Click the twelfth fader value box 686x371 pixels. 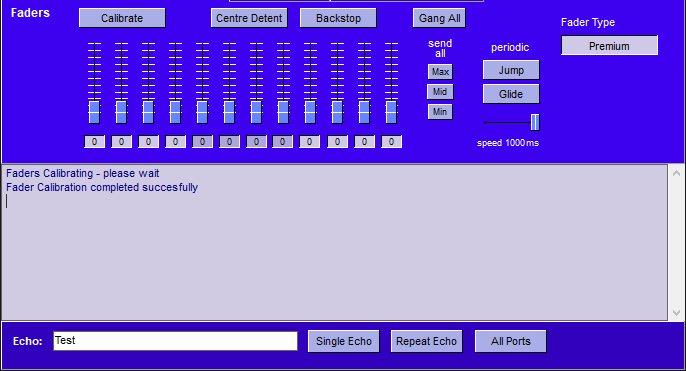click(x=391, y=142)
